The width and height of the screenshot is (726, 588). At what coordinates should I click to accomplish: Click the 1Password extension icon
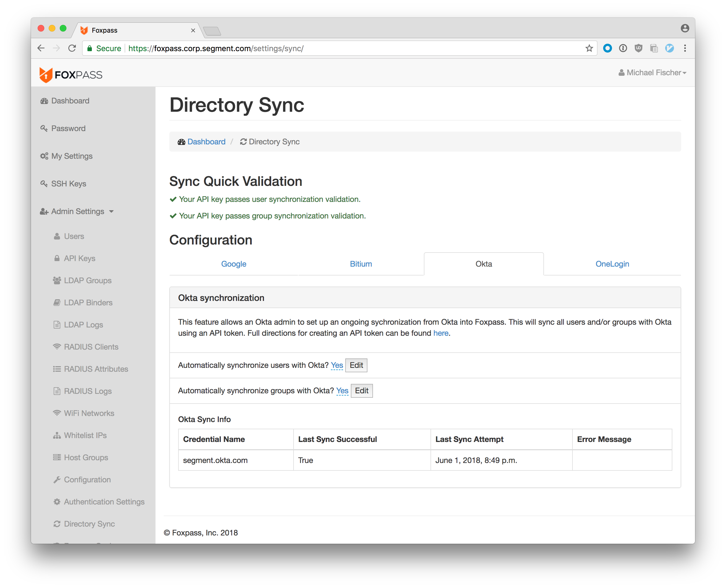point(623,48)
